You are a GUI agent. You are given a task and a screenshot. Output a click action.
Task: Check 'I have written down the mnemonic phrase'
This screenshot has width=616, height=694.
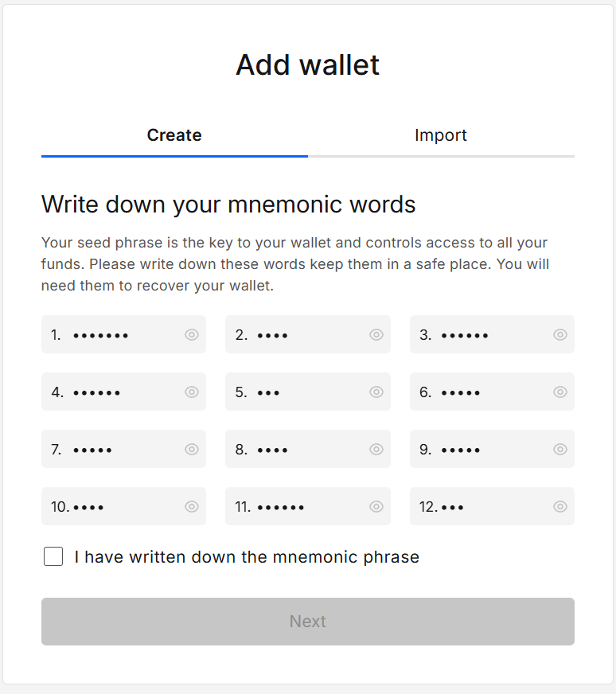click(53, 556)
